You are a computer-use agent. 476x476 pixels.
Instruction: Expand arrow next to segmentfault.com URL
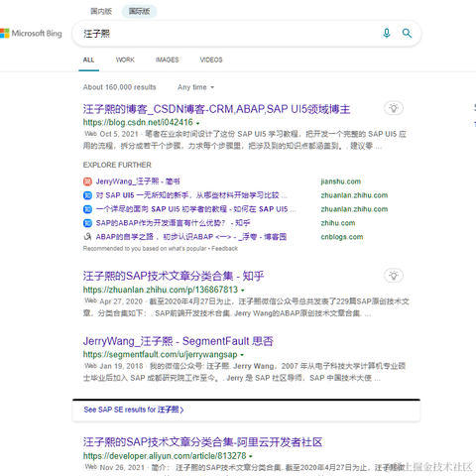(242, 355)
